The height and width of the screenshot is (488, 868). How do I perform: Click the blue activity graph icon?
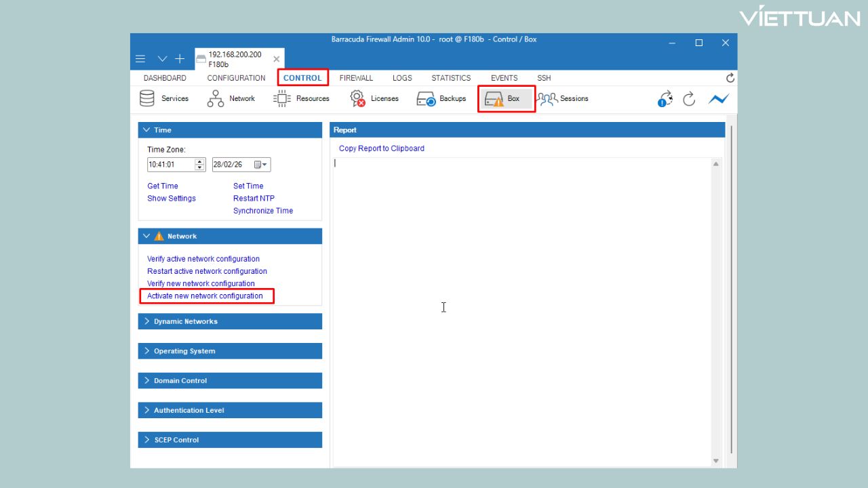click(x=718, y=99)
